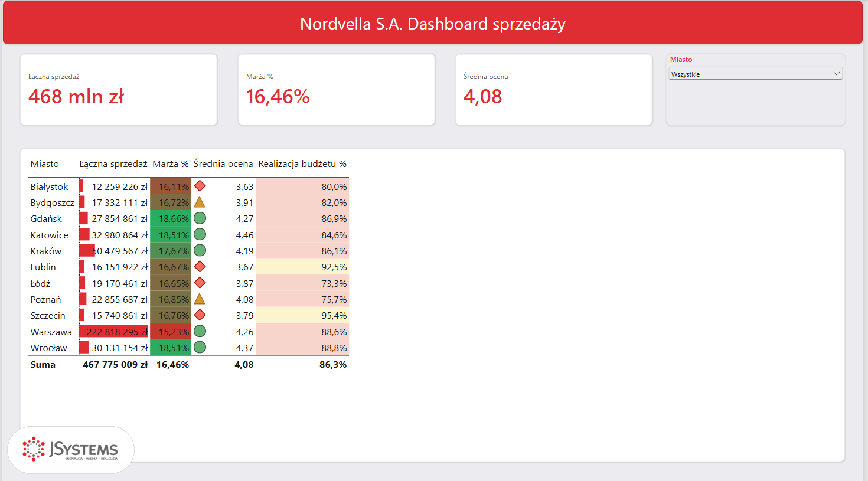Select the Marża % 16,46% card
Viewport: 868px width, 481px height.
337,90
